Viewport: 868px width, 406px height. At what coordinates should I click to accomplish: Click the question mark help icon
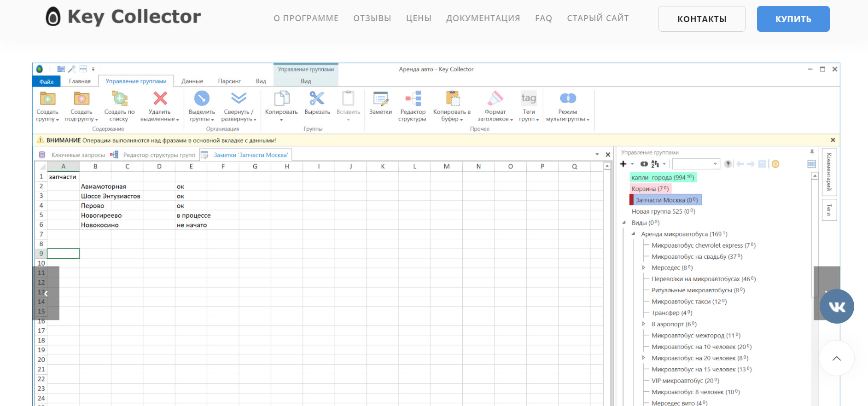pos(728,164)
